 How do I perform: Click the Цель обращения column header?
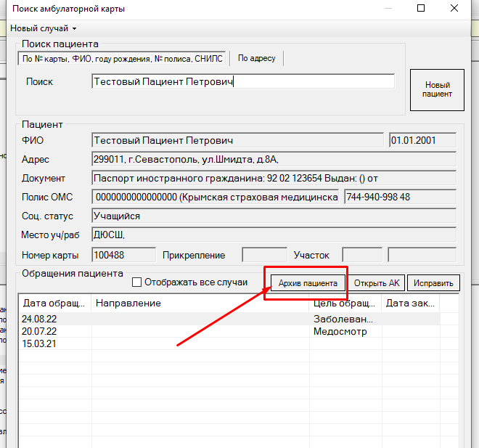coord(345,303)
